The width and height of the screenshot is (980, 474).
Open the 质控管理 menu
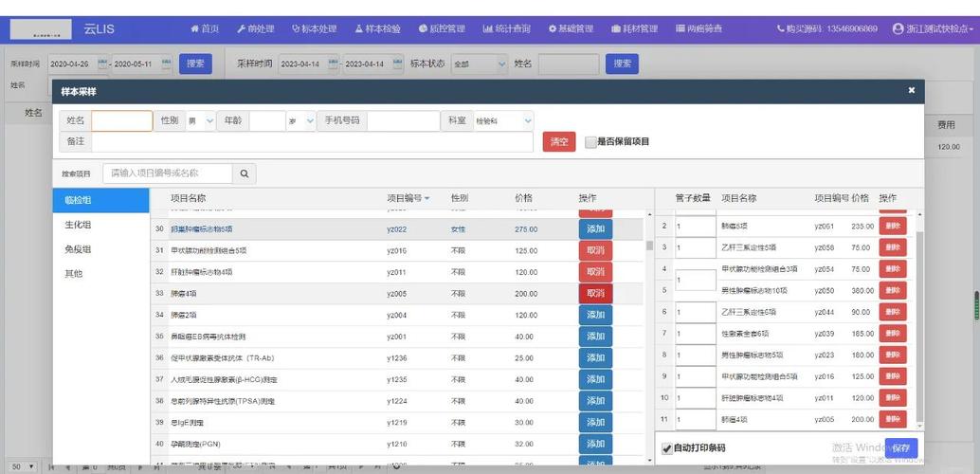click(442, 28)
